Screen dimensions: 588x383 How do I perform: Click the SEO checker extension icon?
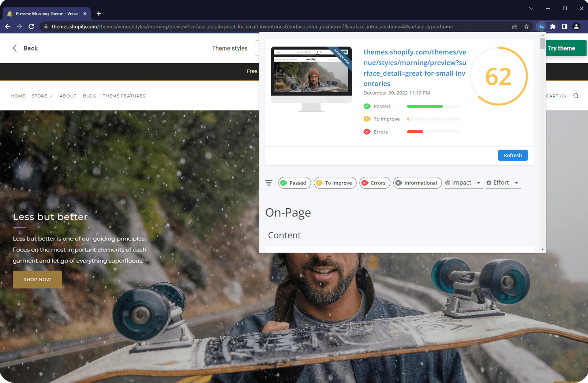tap(541, 26)
